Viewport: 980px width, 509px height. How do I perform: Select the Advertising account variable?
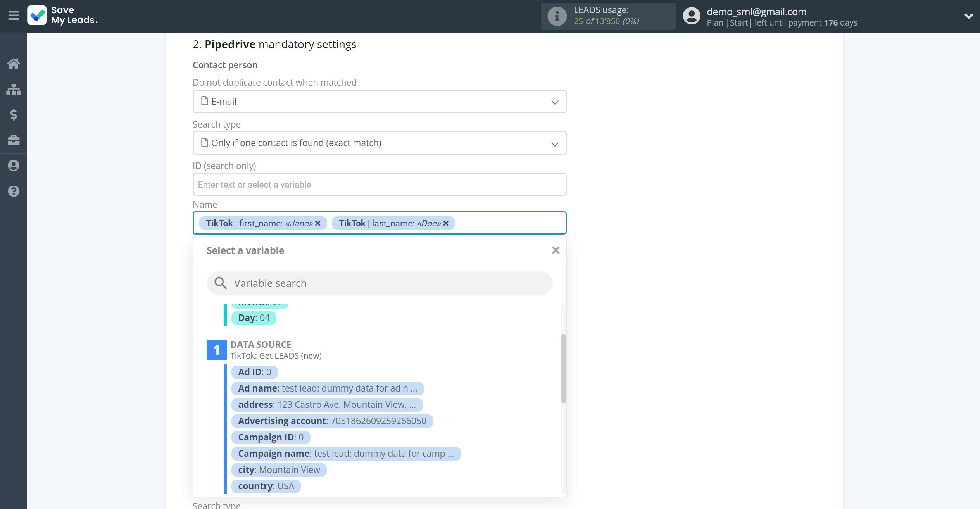(x=332, y=421)
